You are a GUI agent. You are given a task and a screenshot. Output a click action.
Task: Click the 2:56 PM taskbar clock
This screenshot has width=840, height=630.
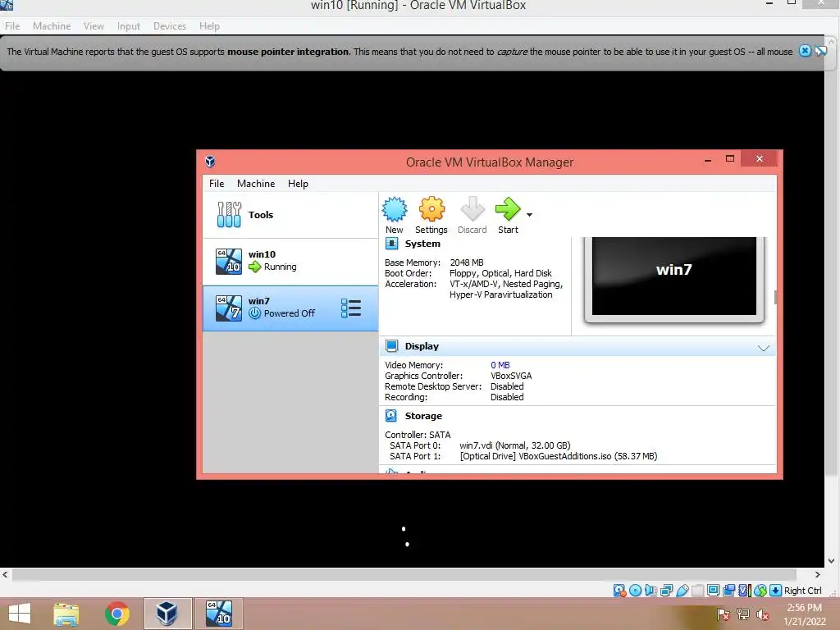coord(804,608)
